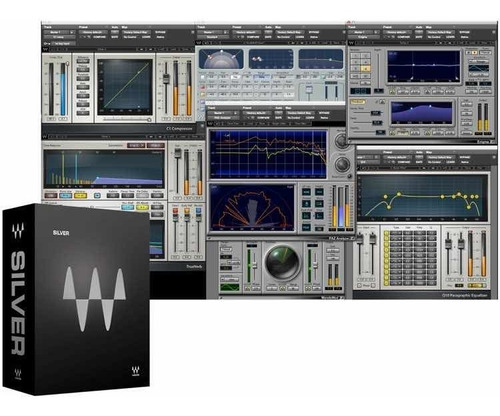Click the C1 Compressor threshold slider handle
The width and height of the screenshot is (500, 416).
[67, 64]
